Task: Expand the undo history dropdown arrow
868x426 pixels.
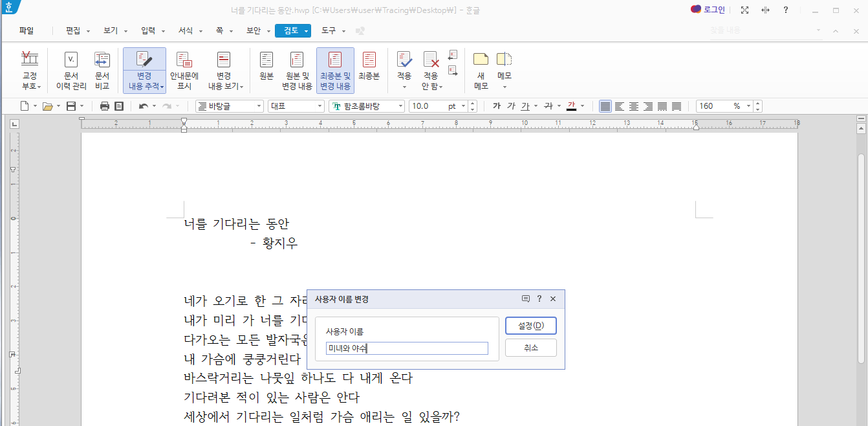Action: [154, 106]
